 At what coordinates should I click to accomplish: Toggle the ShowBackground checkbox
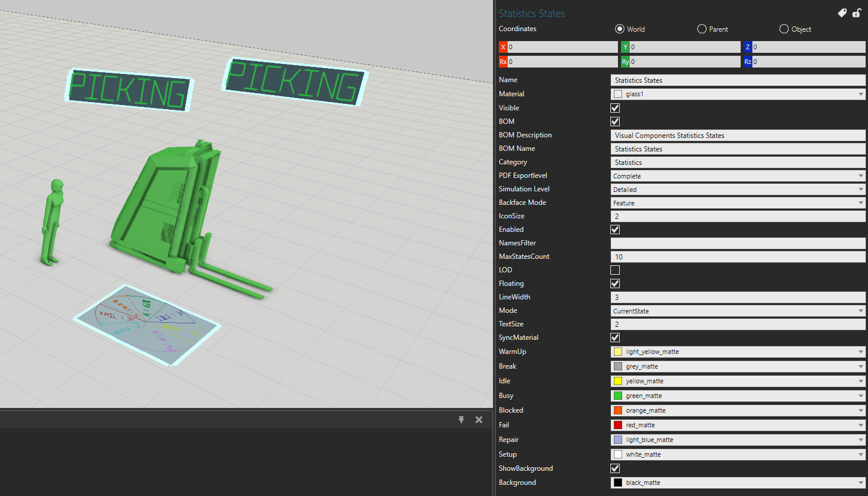(x=615, y=468)
